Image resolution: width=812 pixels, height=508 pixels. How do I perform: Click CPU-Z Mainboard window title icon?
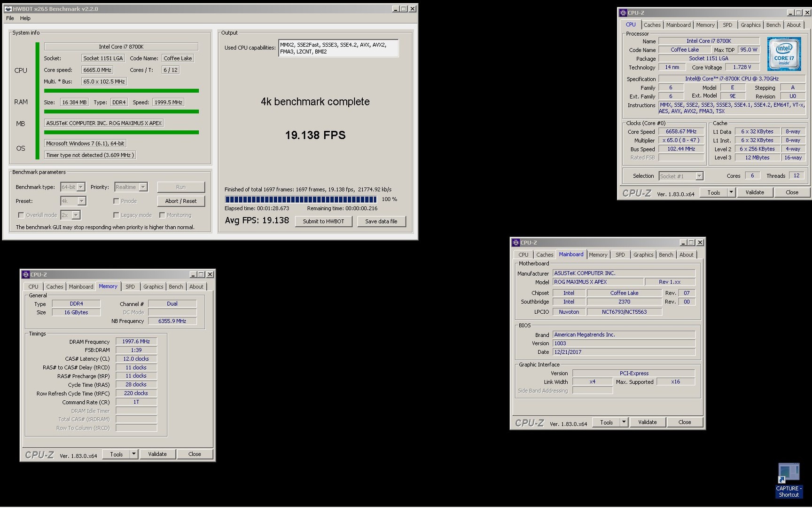tap(516, 243)
